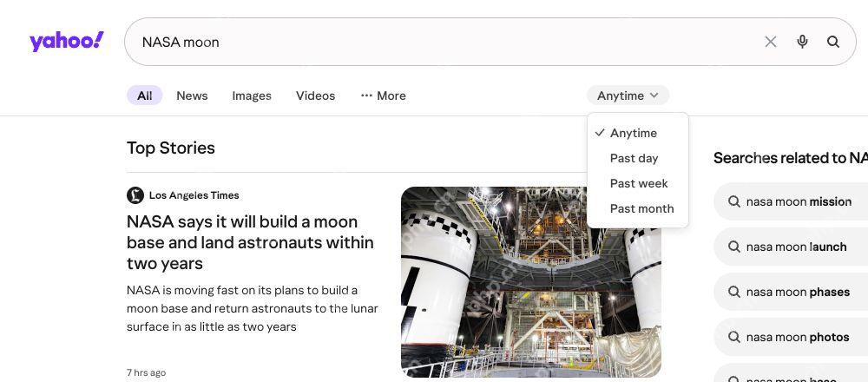This screenshot has height=382, width=868.
Task: Click the magnifier icon beside nasa moon launch
Action: (x=734, y=247)
